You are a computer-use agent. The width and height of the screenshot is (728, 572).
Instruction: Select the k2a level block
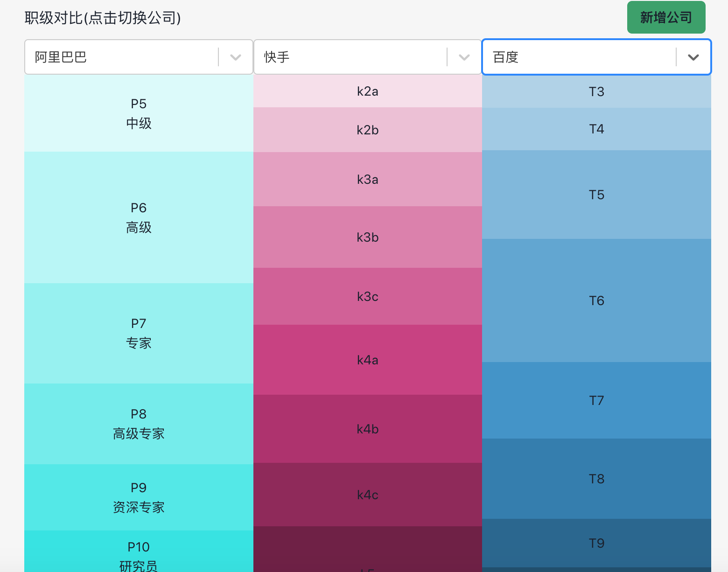pyautogui.click(x=368, y=91)
